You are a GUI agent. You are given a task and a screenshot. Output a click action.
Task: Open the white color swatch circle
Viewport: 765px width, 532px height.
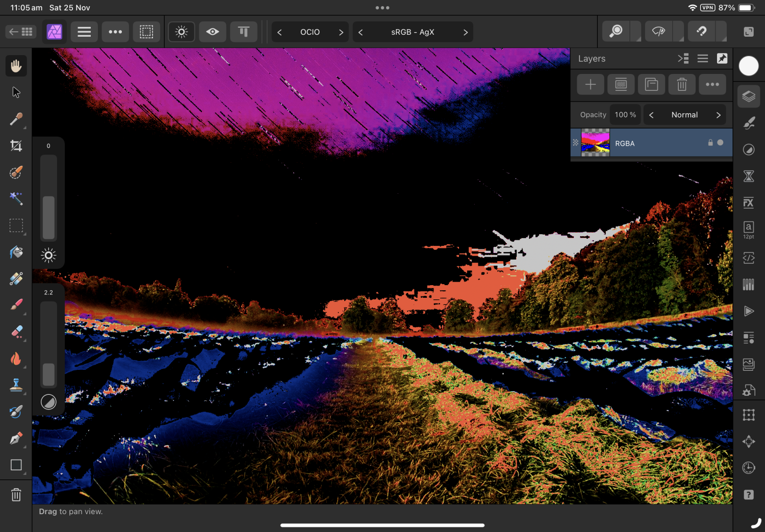[748, 66]
